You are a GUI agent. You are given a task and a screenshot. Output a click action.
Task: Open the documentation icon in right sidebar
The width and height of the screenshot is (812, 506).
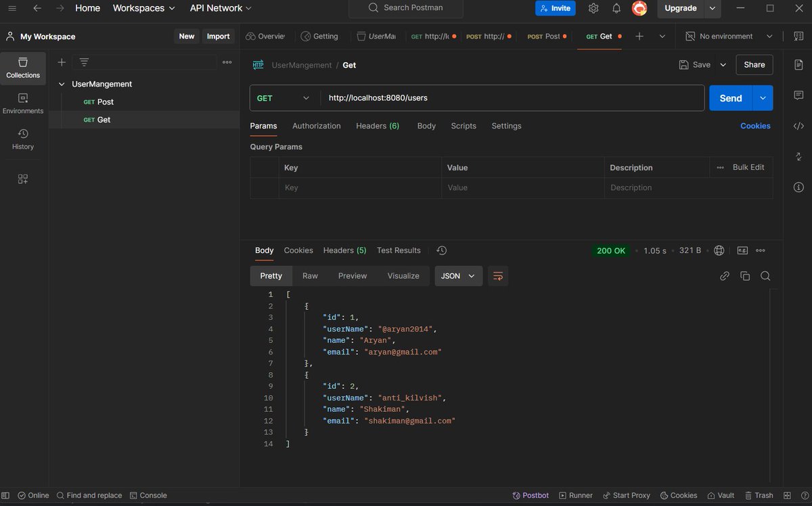coord(798,64)
